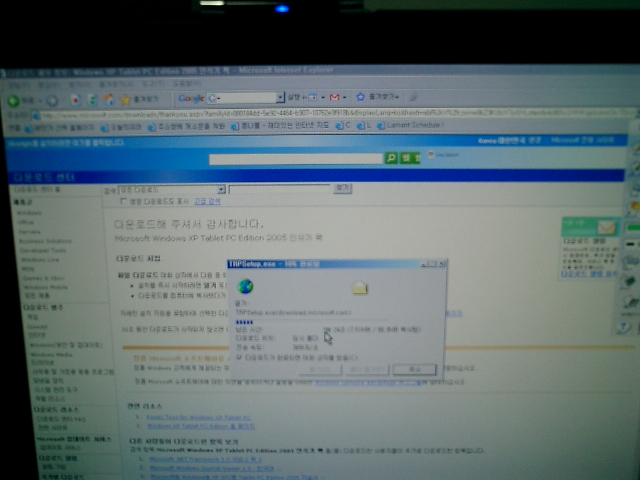Click the globe icon in download dialog

[245, 286]
